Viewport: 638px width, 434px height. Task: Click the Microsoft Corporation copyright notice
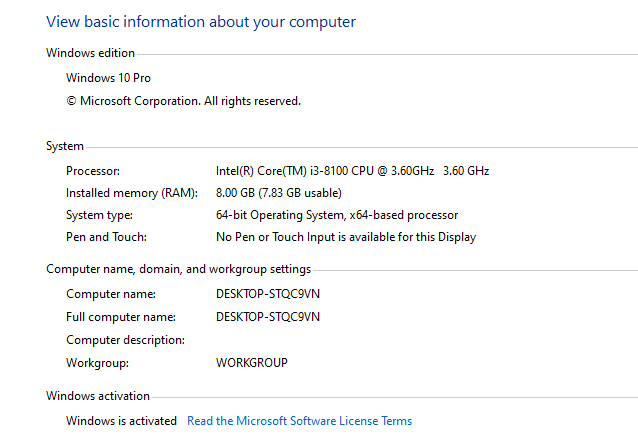[x=183, y=101]
